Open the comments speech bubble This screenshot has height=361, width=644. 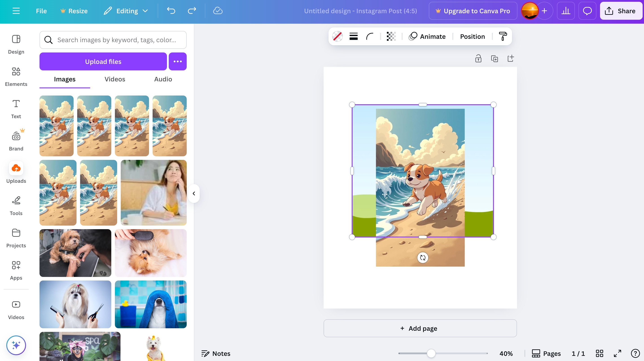(587, 11)
